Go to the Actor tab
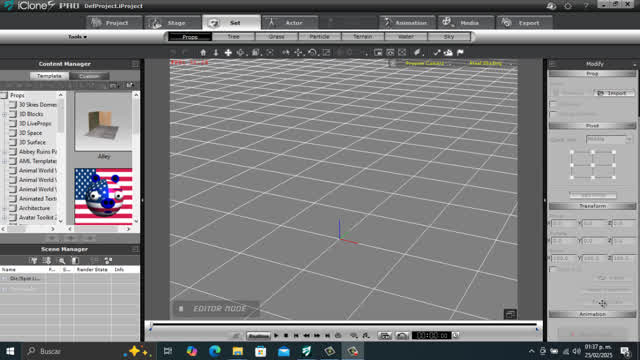This screenshot has height=360, width=640. point(290,22)
